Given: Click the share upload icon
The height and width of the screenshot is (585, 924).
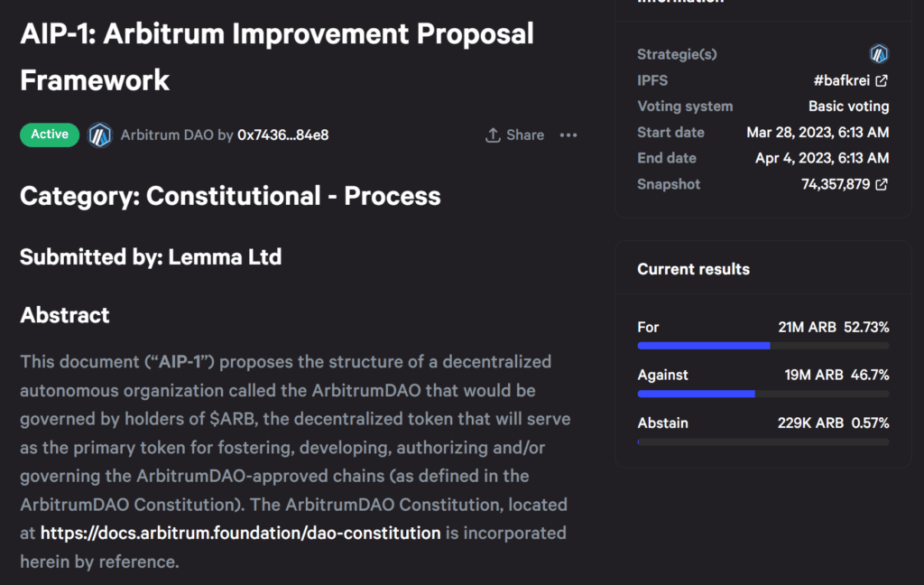Looking at the screenshot, I should 493,135.
